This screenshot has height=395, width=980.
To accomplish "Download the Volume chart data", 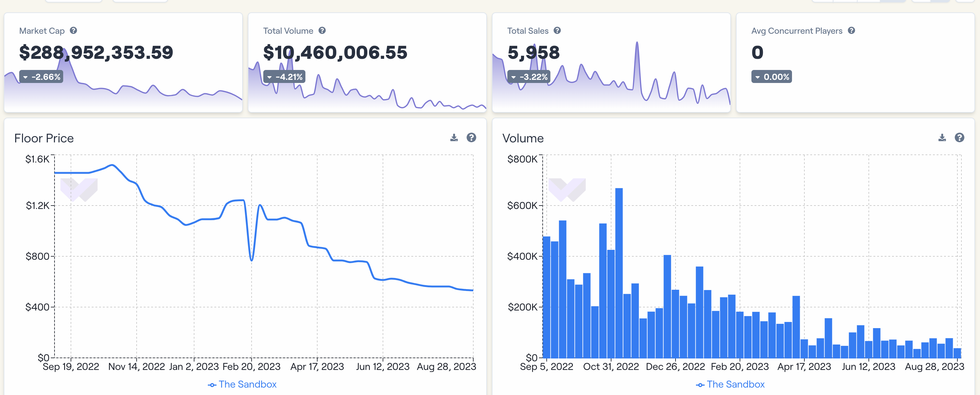I will tap(942, 138).
